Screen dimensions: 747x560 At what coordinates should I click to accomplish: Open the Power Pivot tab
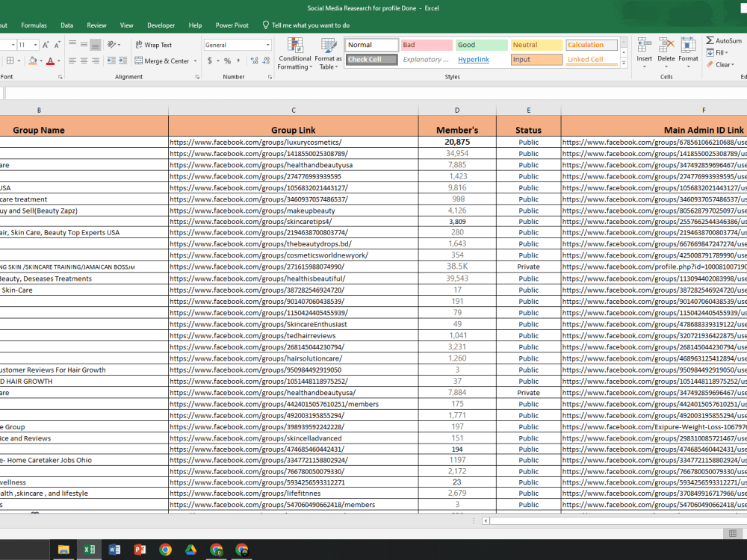(232, 25)
